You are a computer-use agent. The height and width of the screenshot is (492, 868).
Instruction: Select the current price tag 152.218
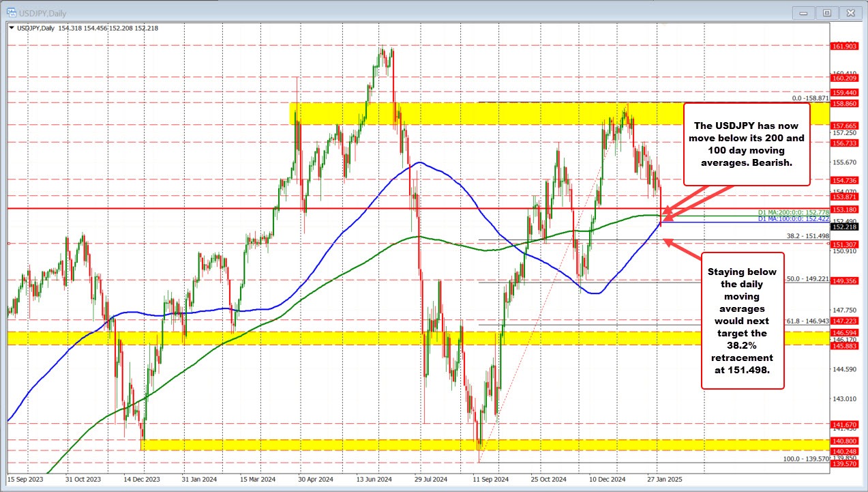point(845,226)
